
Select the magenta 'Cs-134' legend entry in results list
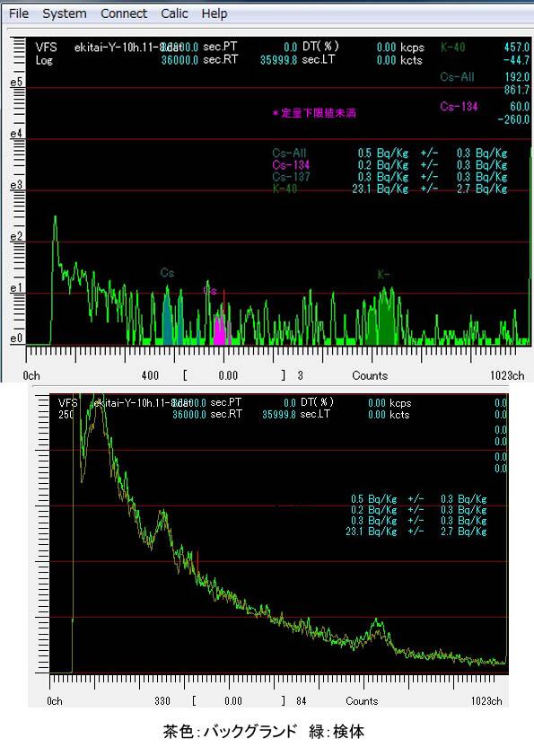[x=291, y=165]
